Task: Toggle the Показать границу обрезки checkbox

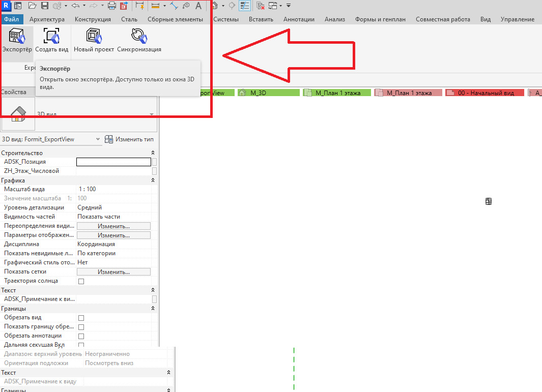Action: coord(81,327)
